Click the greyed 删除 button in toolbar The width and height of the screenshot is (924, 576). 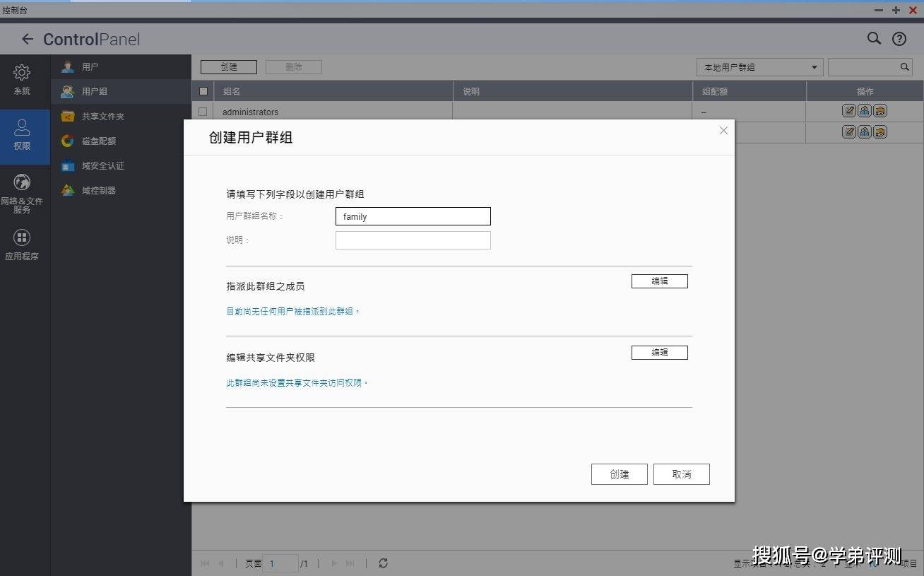tap(294, 67)
